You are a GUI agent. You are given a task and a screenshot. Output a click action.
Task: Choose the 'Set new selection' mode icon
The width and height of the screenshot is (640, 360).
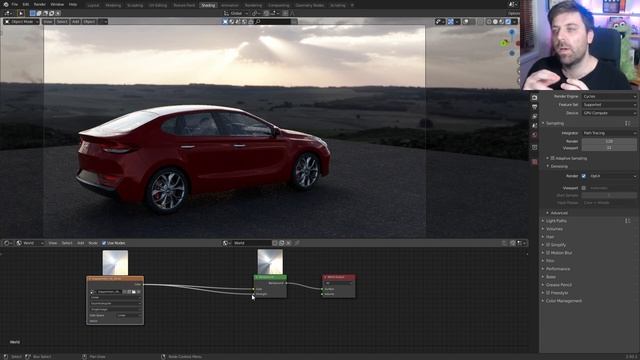coord(33,13)
